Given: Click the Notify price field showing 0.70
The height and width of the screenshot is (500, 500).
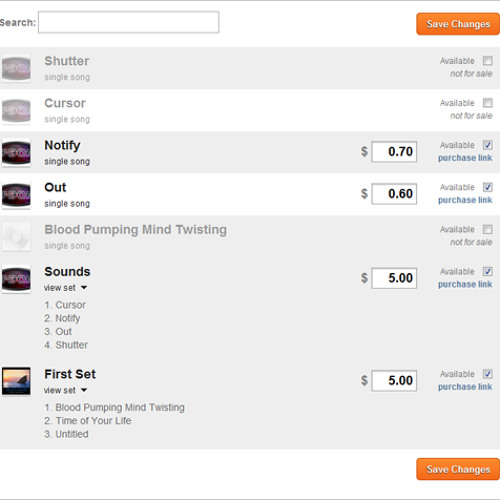Looking at the screenshot, I should coord(394,152).
